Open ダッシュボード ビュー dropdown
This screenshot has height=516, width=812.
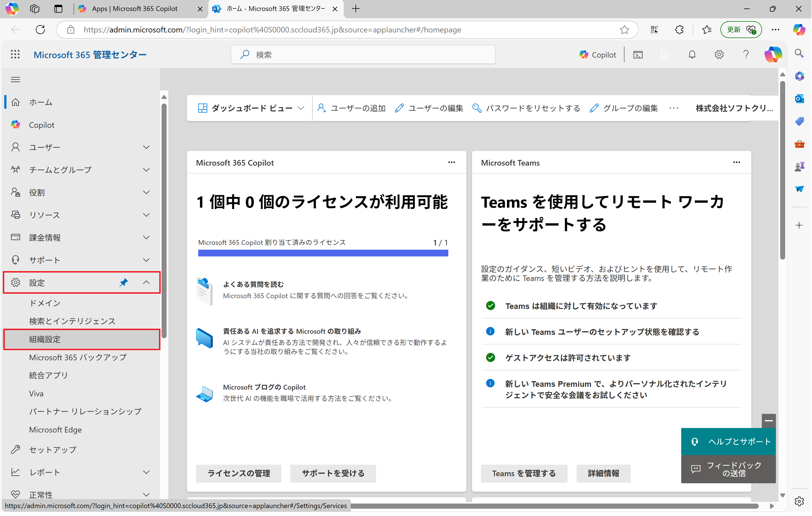(251, 108)
